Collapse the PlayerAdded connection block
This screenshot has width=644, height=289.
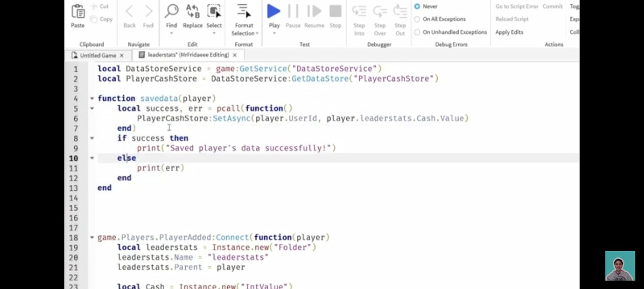(x=91, y=237)
